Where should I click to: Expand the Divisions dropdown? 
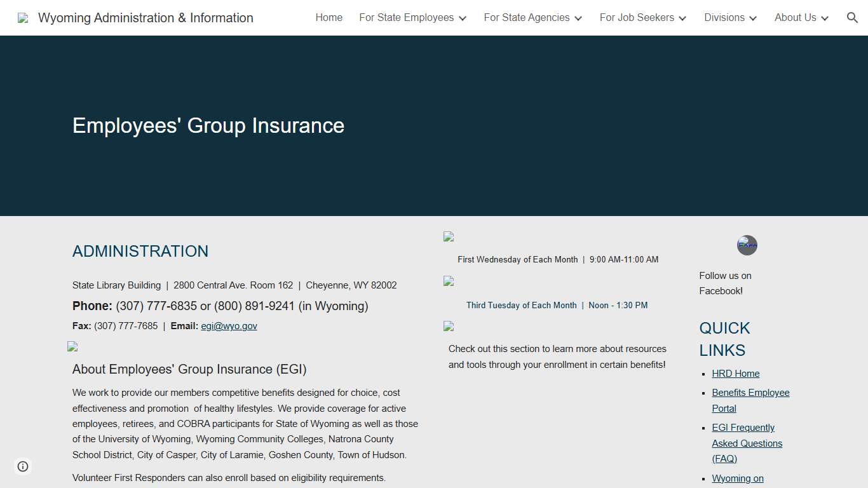tap(729, 18)
